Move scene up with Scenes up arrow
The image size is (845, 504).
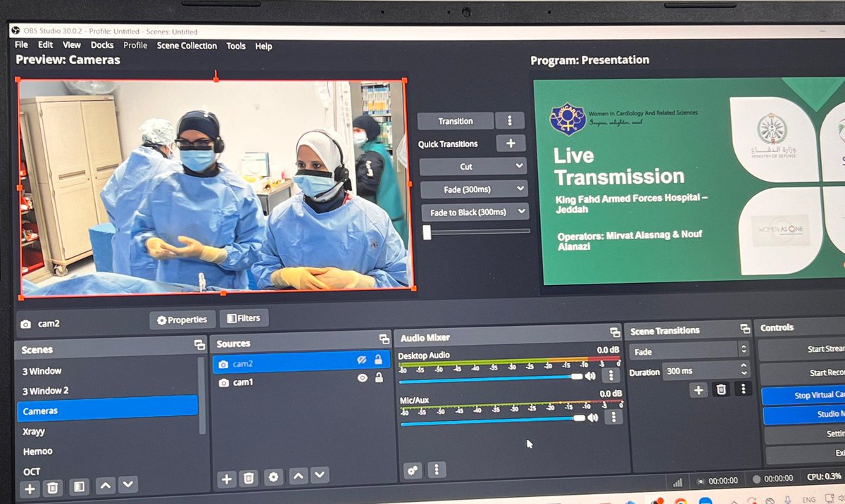[x=105, y=485]
